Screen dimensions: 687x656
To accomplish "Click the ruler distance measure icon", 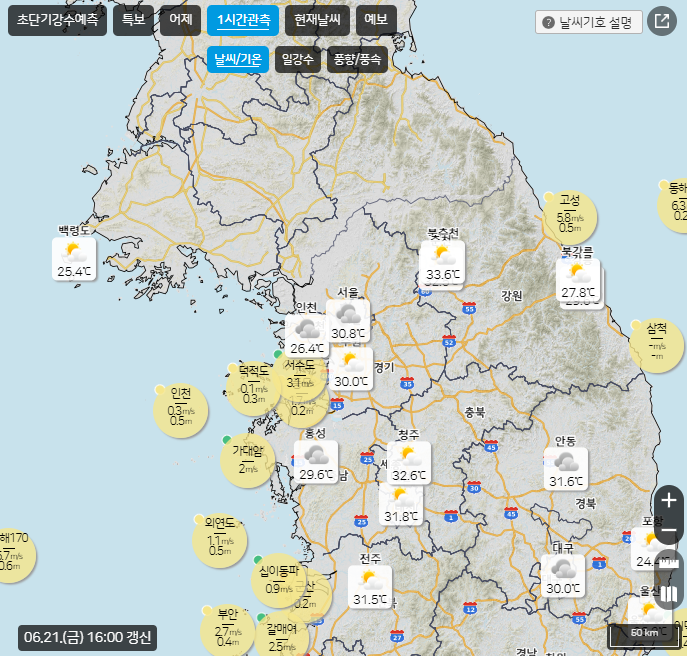I will [x=669, y=562].
